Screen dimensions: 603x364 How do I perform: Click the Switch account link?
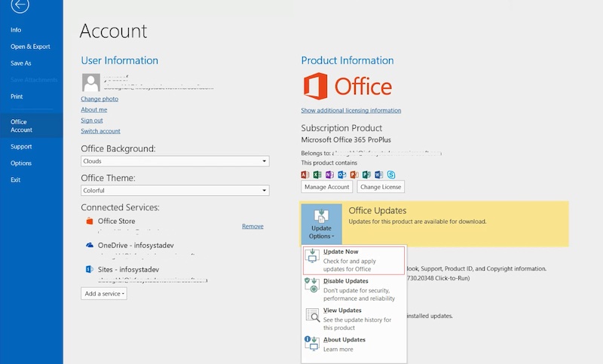101,131
